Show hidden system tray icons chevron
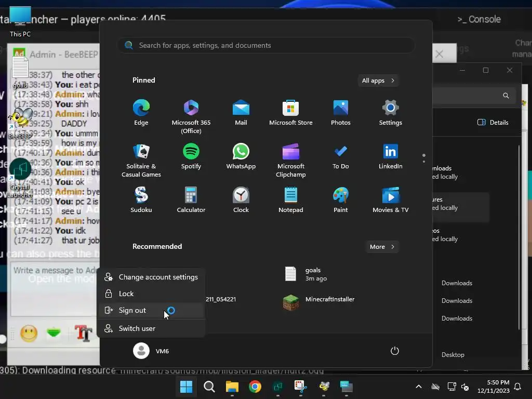 click(419, 387)
